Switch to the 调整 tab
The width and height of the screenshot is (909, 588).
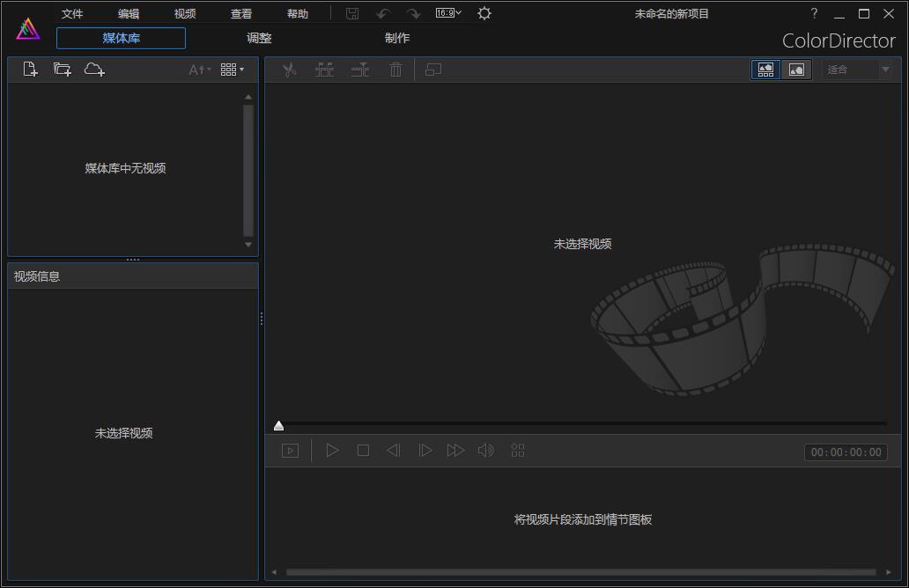pyautogui.click(x=259, y=38)
